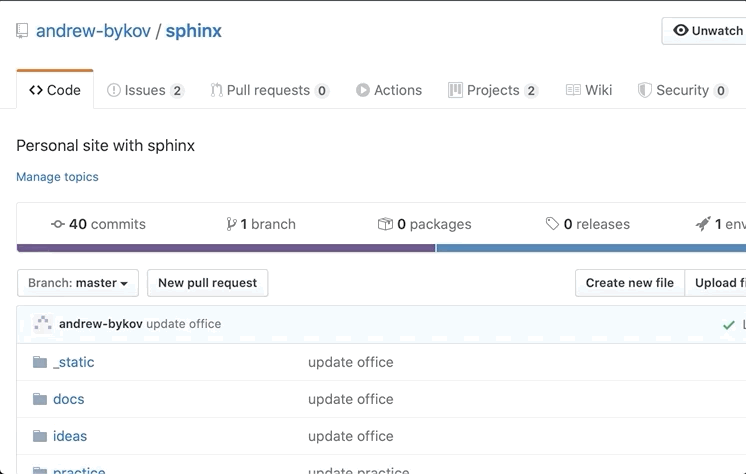Open the latest commit message update office
Screen dimensions: 746x474
click(x=184, y=324)
